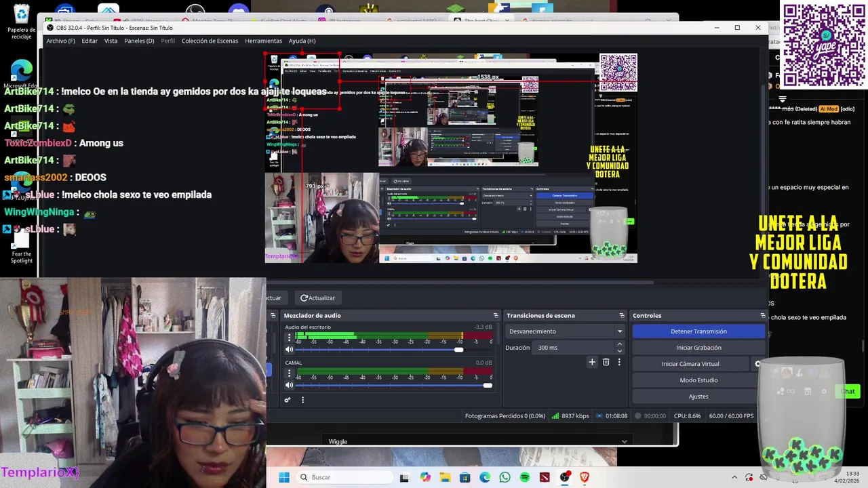Open the Windows Start menu
The image size is (868, 488).
click(284, 477)
